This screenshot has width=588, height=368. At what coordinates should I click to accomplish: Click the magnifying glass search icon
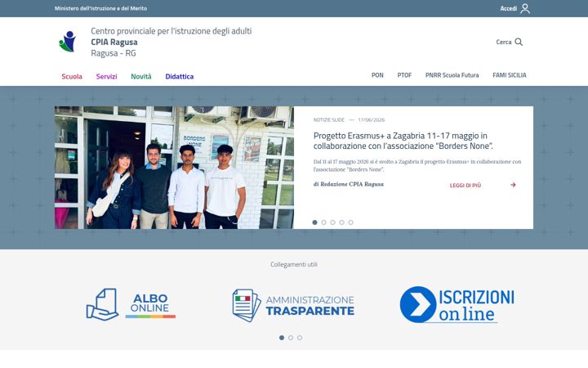pos(519,42)
